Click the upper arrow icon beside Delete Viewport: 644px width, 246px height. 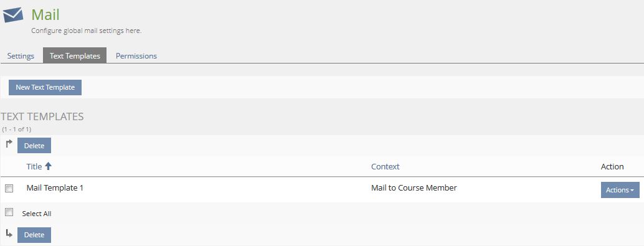pyautogui.click(x=9, y=144)
